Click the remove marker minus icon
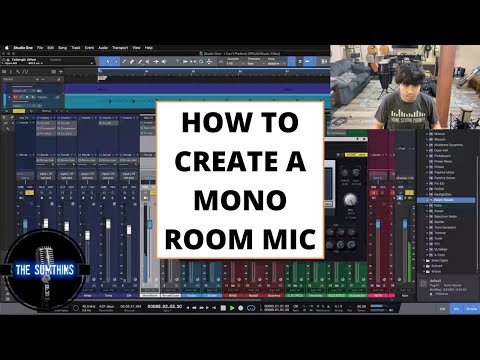 (43, 79)
